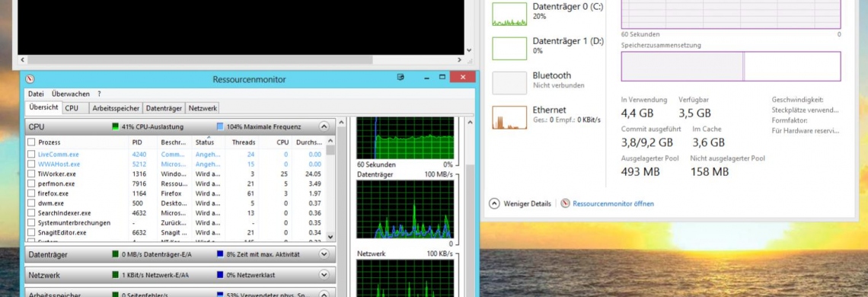Select the Datenträger 0 (C:) graph thumbnail
This screenshot has height=297, width=868.
[509, 14]
